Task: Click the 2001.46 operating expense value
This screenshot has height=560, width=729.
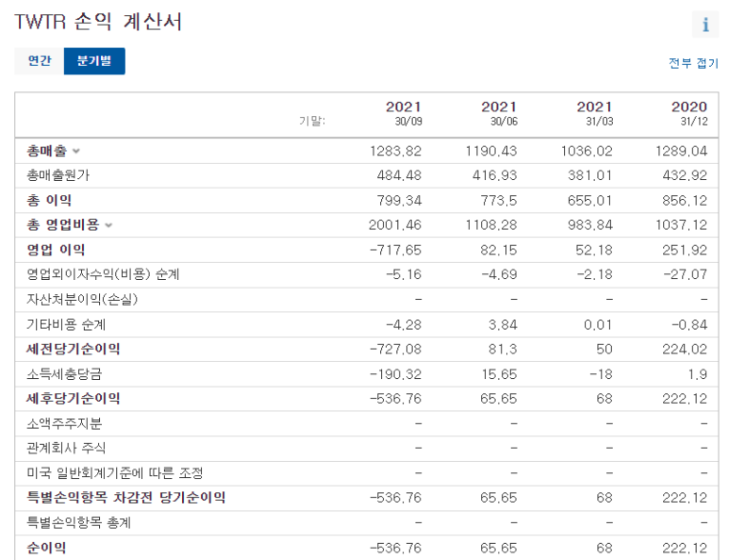Action: [x=395, y=225]
